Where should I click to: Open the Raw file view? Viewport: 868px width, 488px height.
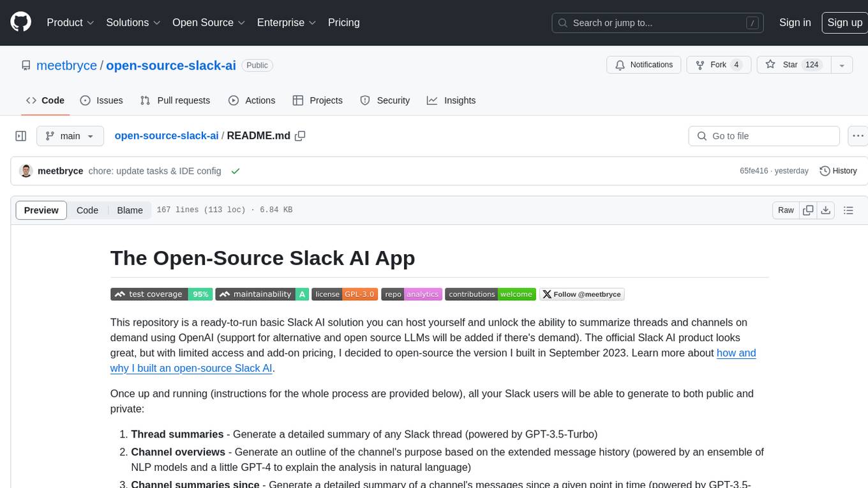[786, 210]
